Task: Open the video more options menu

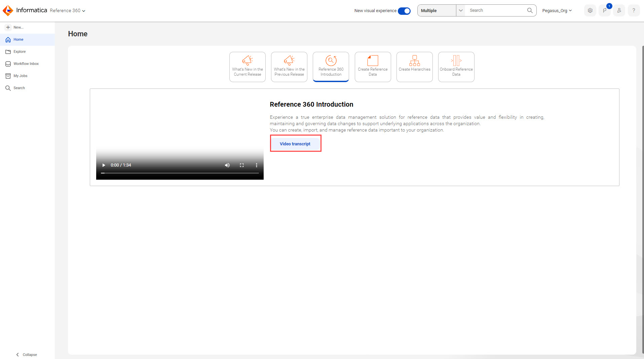Action: coord(256,165)
